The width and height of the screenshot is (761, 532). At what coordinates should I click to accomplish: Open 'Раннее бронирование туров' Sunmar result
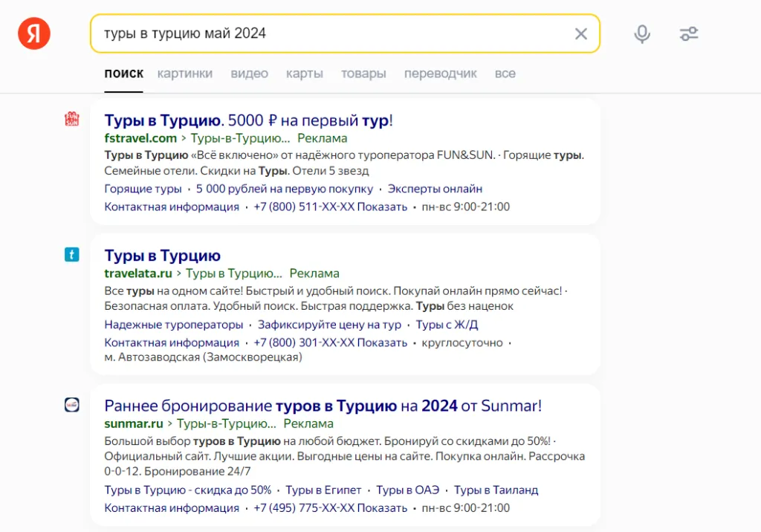point(323,405)
